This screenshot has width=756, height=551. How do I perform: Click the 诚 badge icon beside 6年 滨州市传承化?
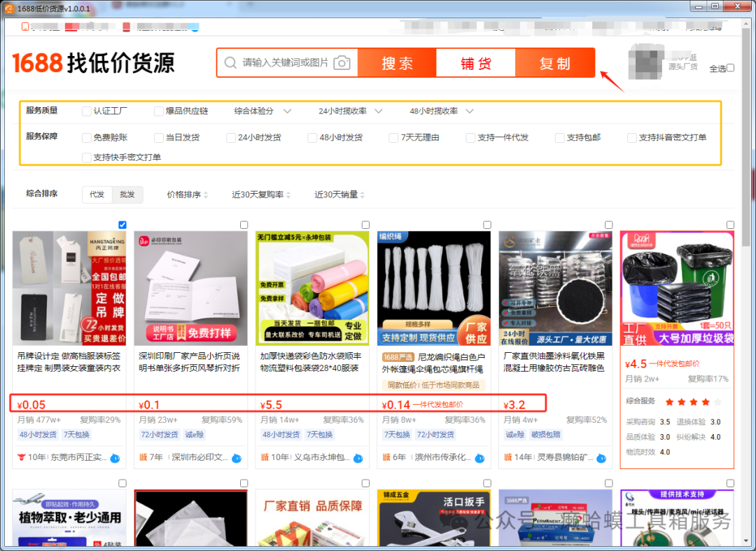coord(386,457)
